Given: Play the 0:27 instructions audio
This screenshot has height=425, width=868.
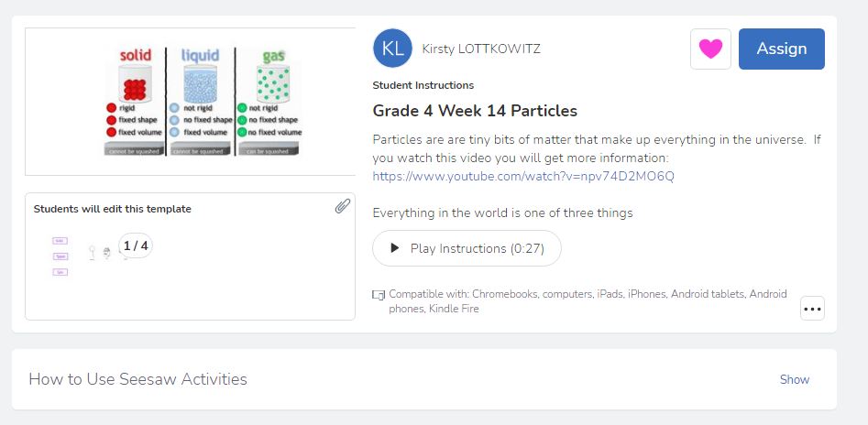Looking at the screenshot, I should (x=467, y=248).
